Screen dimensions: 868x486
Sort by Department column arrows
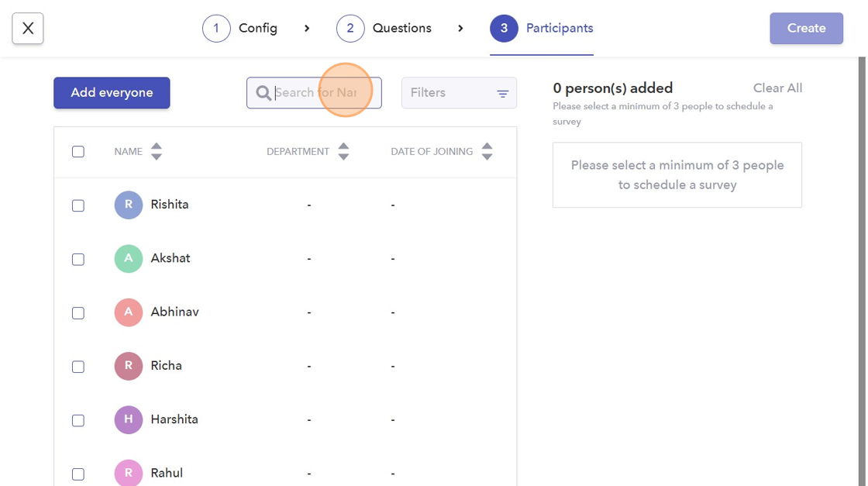tap(343, 151)
